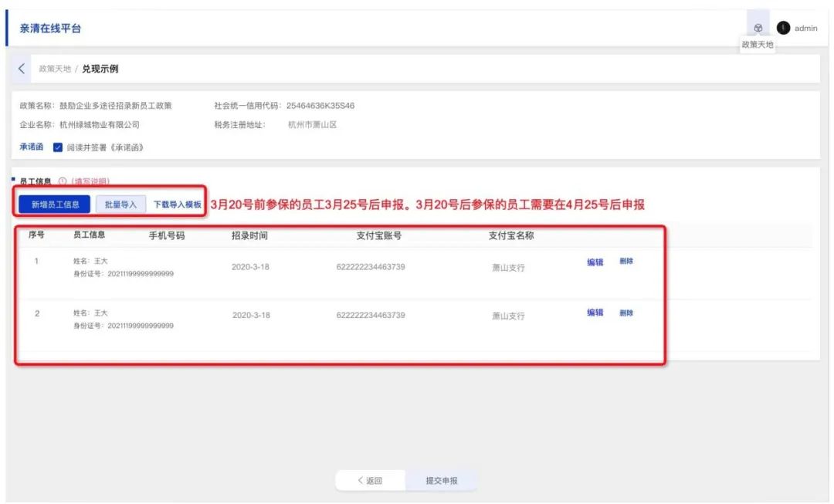This screenshot has height=504, width=834.
Task: Click the admin username label
Action: pyautogui.click(x=805, y=29)
